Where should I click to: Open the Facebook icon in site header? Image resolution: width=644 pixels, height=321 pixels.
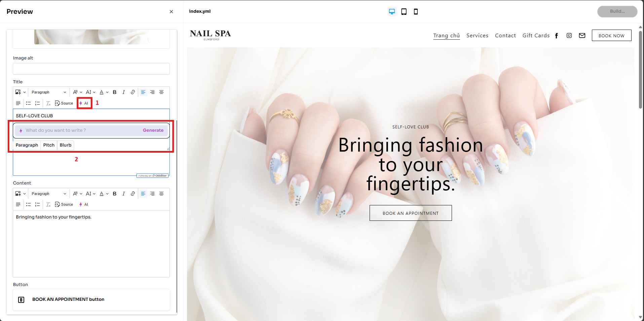click(x=557, y=36)
